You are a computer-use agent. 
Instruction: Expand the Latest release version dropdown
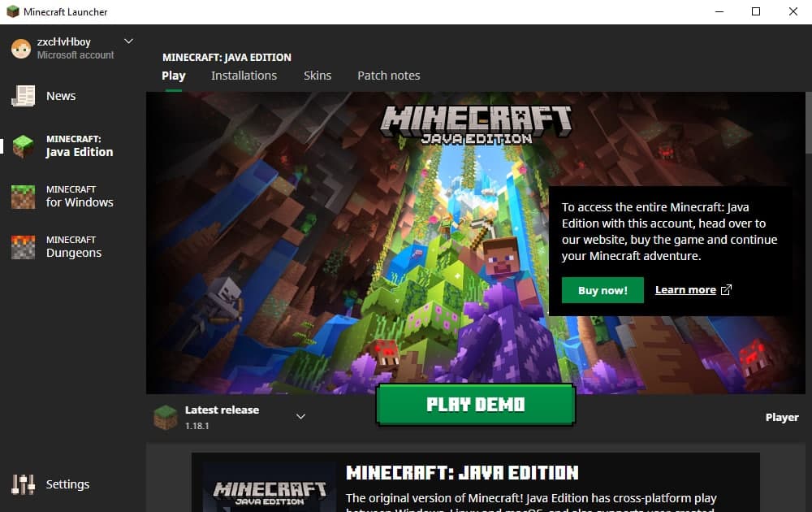[x=300, y=417]
